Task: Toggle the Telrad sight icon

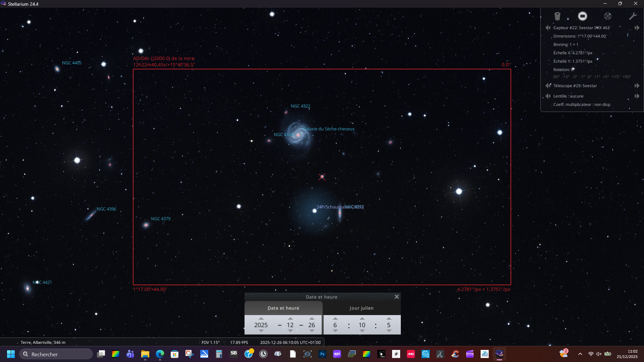Action: coord(608,16)
